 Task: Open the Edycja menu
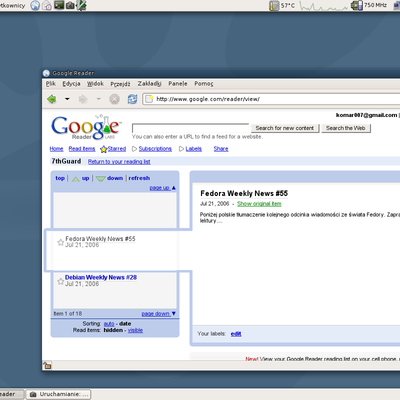pyautogui.click(x=71, y=84)
